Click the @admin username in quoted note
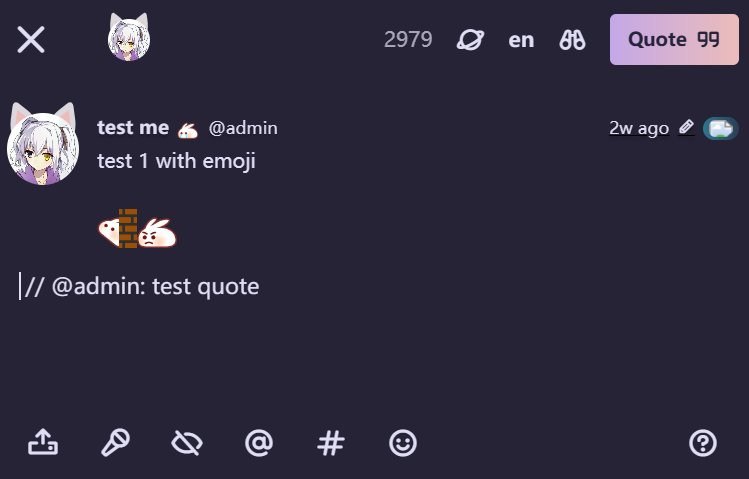This screenshot has width=749, height=479. point(243,128)
